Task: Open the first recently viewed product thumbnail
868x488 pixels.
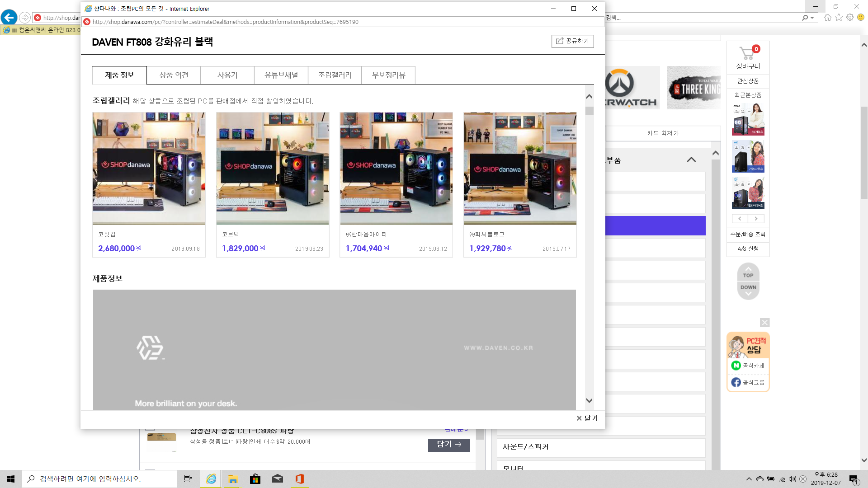Action: point(748,119)
